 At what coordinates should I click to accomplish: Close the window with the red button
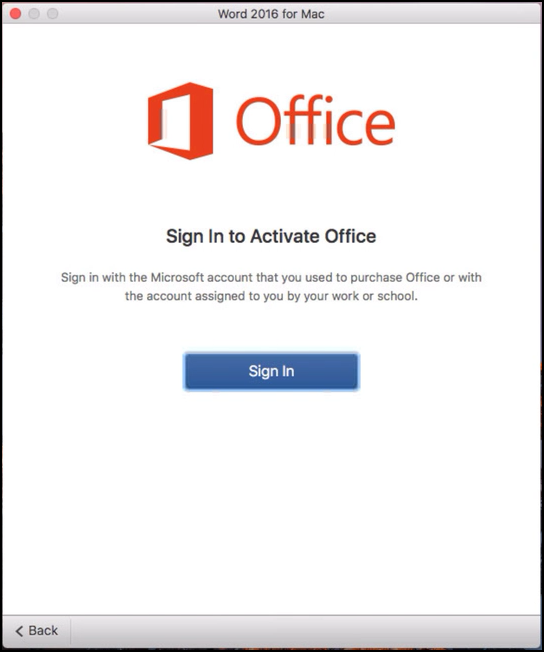(15, 14)
